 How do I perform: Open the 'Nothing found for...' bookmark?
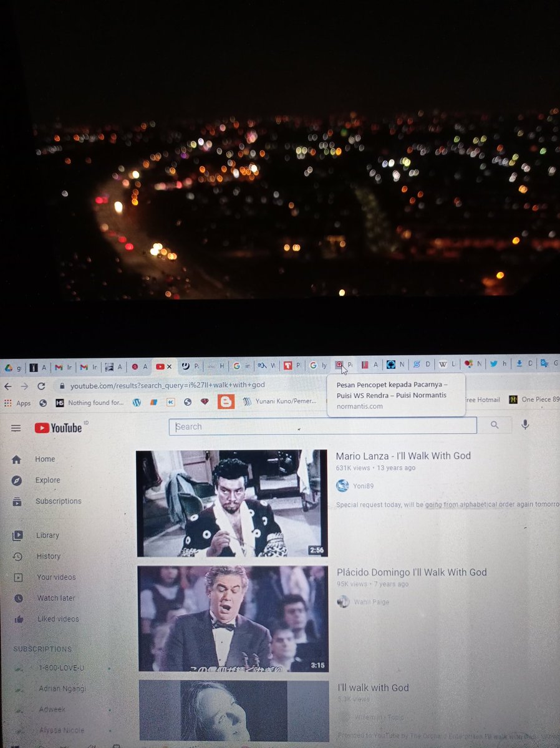tap(90, 403)
